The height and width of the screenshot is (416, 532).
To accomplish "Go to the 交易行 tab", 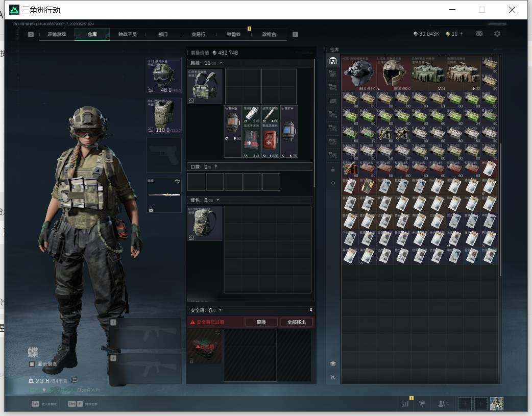I will (x=198, y=34).
